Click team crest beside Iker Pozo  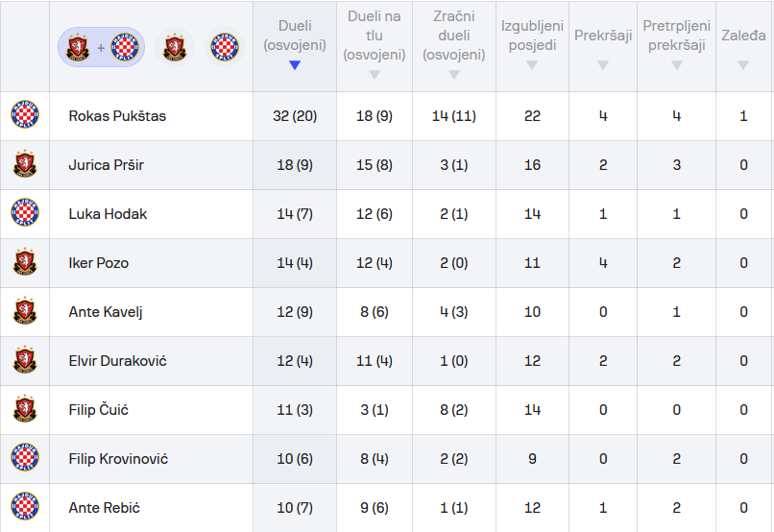coord(25,263)
